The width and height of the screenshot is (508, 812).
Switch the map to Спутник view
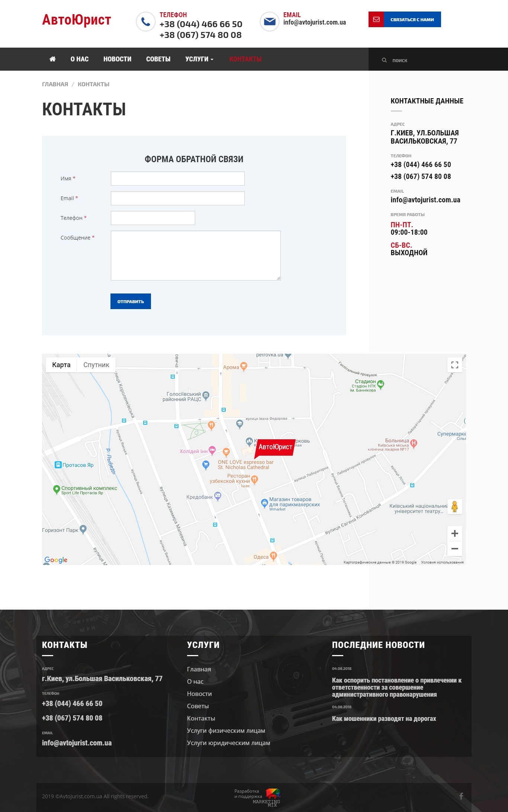click(96, 365)
